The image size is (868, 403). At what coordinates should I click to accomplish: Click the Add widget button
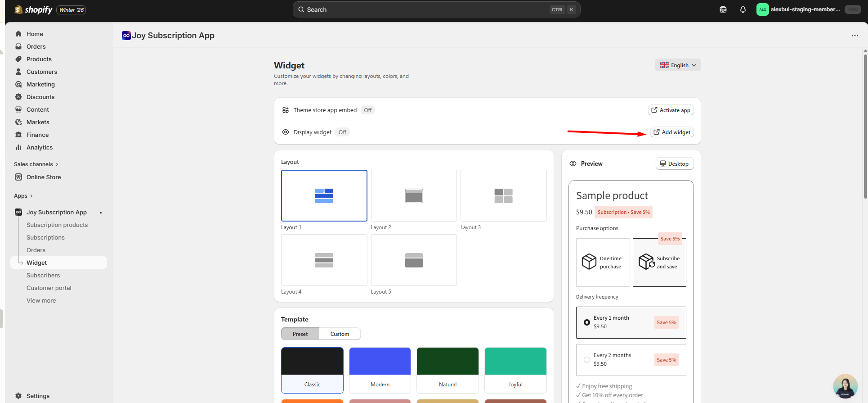pos(672,132)
